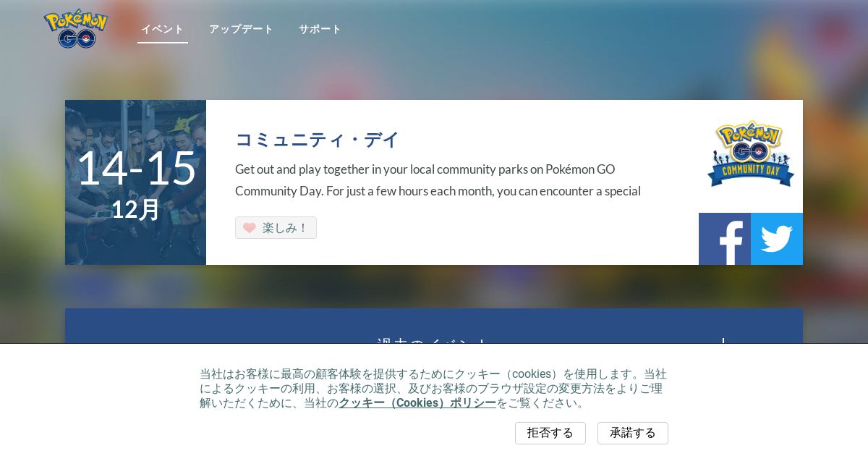Click the Community Day event description text
868x456 pixels.
[x=438, y=180]
